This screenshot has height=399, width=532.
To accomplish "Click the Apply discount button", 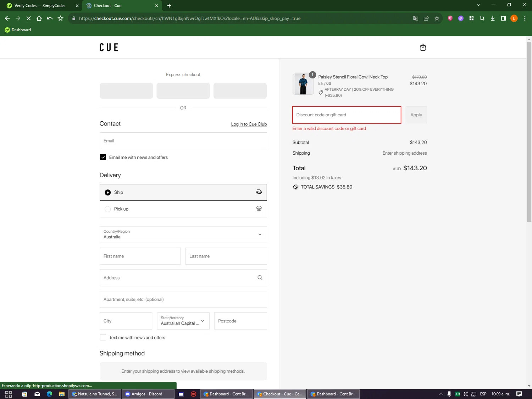I will pyautogui.click(x=416, y=115).
